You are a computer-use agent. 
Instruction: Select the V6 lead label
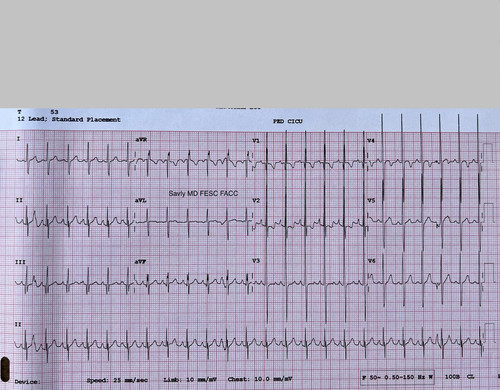coord(371,261)
